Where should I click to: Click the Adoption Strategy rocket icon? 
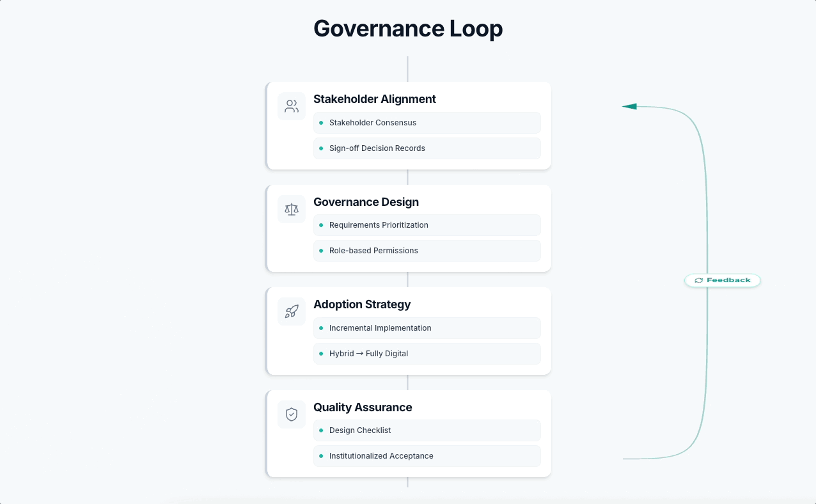click(x=292, y=311)
